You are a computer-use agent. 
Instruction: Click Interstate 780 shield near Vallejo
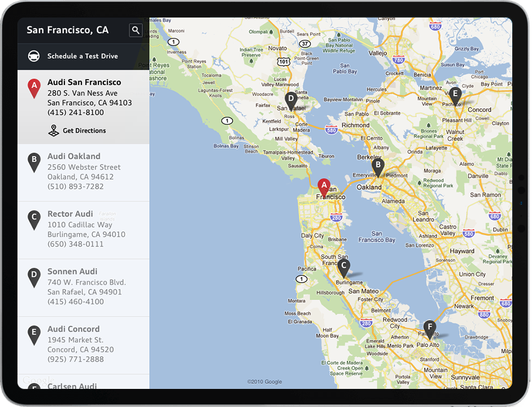[x=399, y=60]
